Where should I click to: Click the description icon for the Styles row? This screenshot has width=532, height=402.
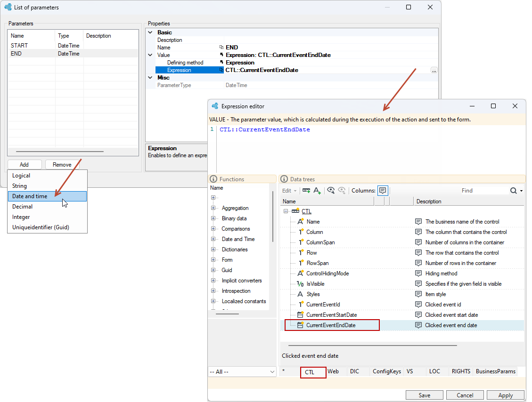(419, 294)
